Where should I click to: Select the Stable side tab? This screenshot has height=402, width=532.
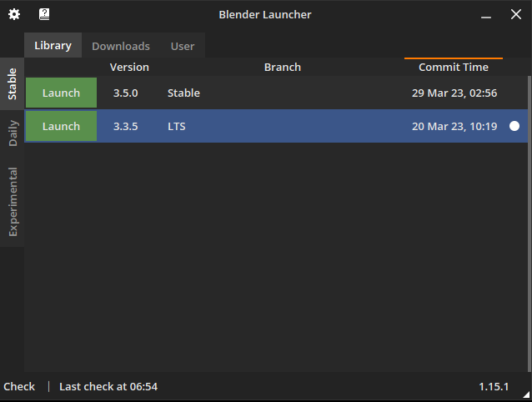(x=12, y=83)
